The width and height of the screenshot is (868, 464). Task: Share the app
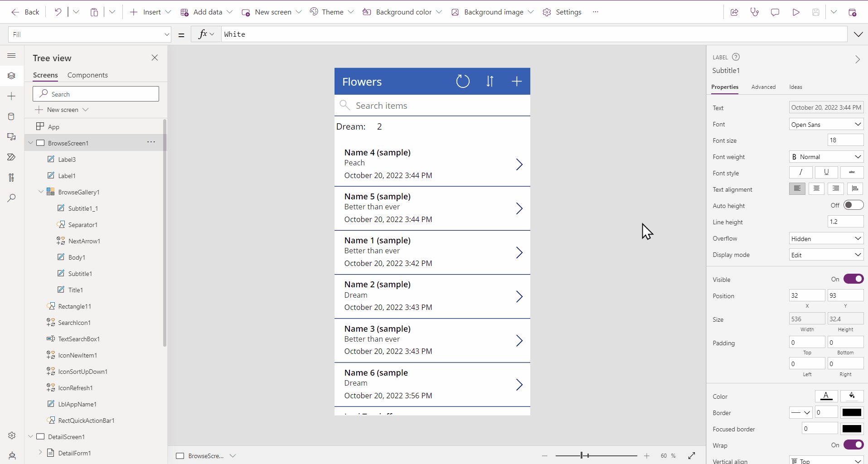coord(734,12)
